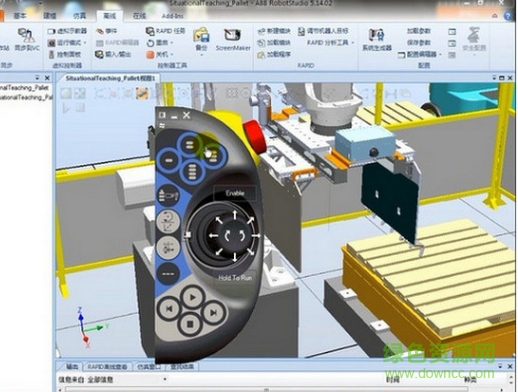Select the first SituationalTeaching_Pallet tree item

click(x=25, y=88)
